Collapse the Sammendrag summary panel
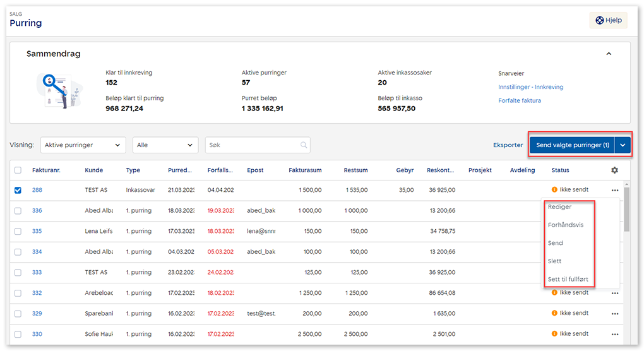 (609, 54)
